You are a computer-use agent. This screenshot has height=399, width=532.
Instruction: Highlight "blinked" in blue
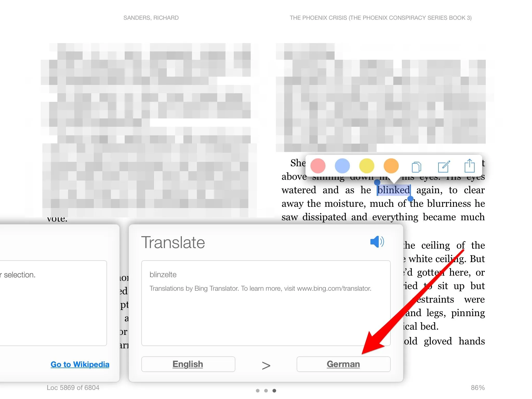[342, 166]
